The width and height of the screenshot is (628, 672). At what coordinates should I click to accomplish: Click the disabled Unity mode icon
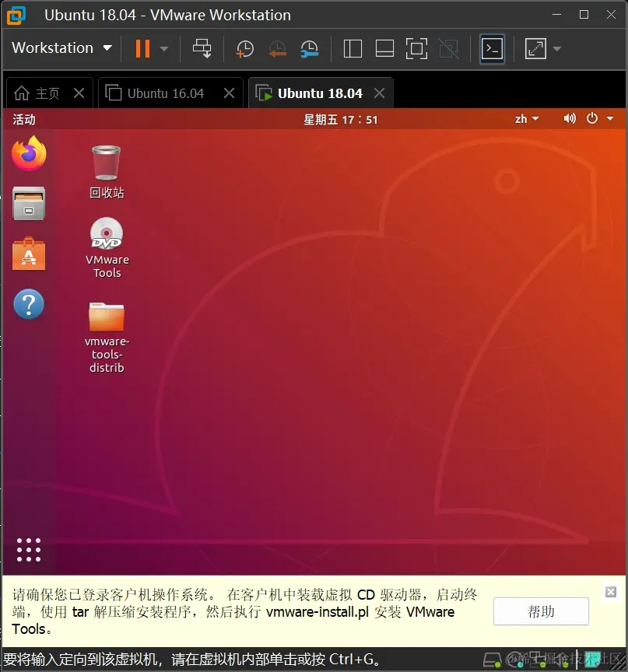[x=449, y=48]
